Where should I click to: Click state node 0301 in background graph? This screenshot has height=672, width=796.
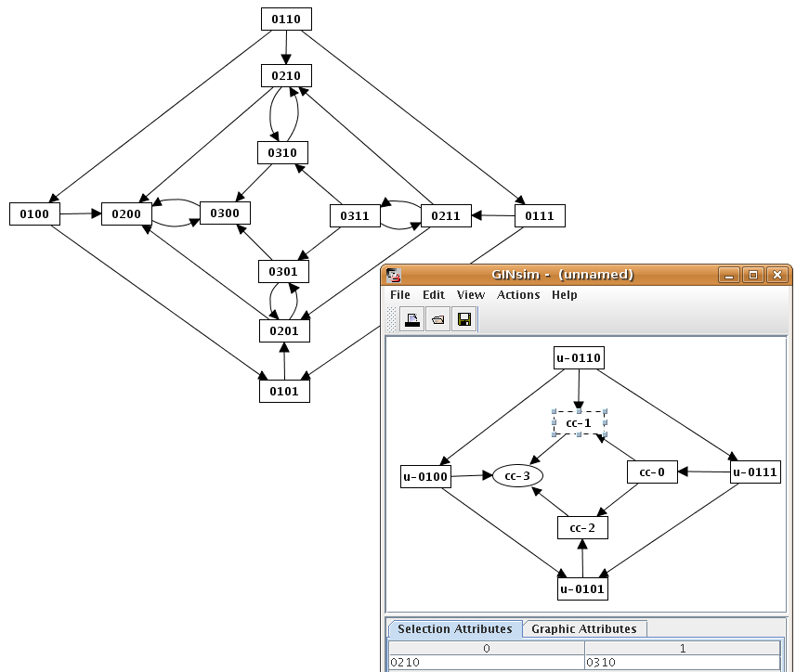(x=283, y=272)
